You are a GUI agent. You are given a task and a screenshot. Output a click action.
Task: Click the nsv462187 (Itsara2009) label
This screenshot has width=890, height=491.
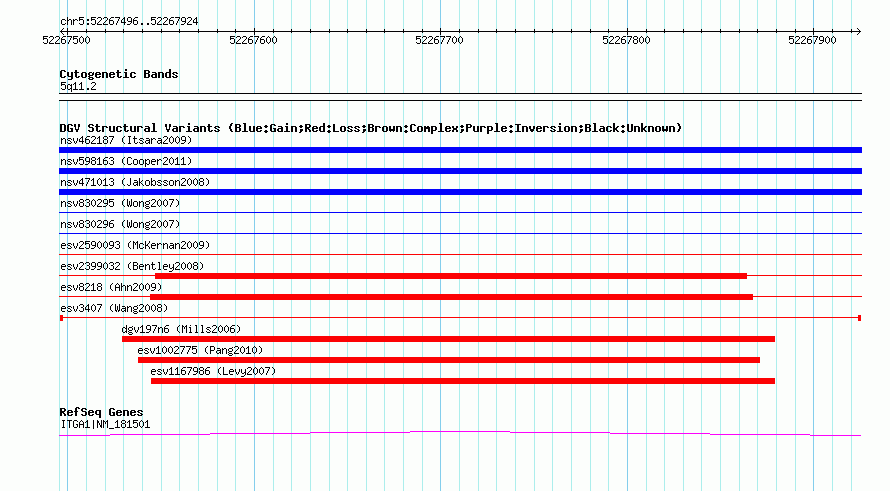[126, 140]
